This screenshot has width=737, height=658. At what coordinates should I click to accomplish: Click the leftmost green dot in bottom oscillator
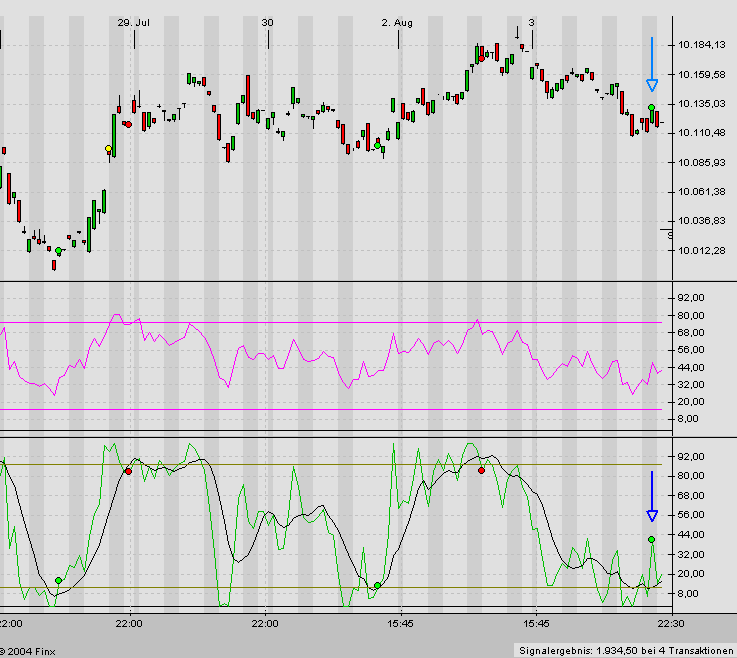pyautogui.click(x=58, y=580)
